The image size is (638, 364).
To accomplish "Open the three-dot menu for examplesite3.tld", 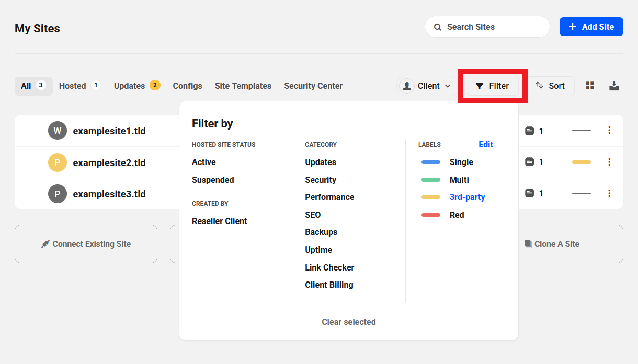I will pyautogui.click(x=609, y=193).
